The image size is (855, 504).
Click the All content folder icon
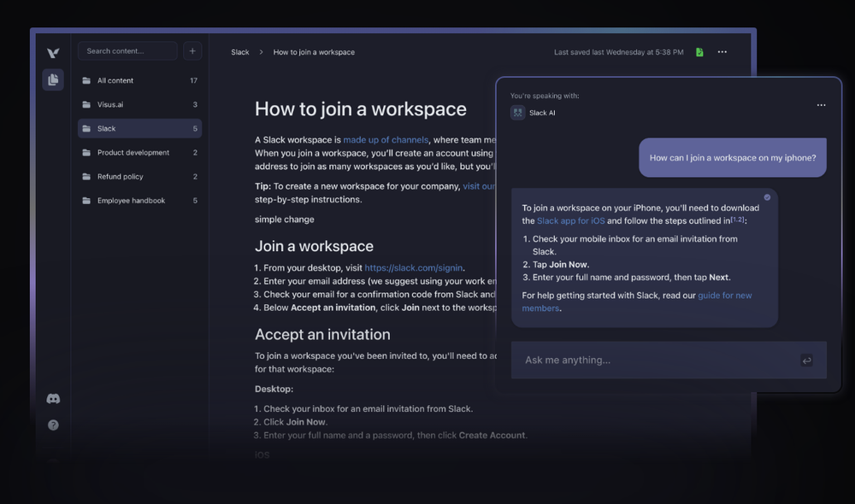pos(86,80)
